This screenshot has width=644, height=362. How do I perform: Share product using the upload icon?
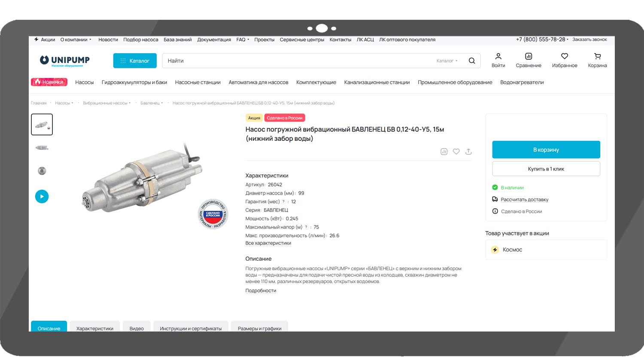(x=468, y=152)
